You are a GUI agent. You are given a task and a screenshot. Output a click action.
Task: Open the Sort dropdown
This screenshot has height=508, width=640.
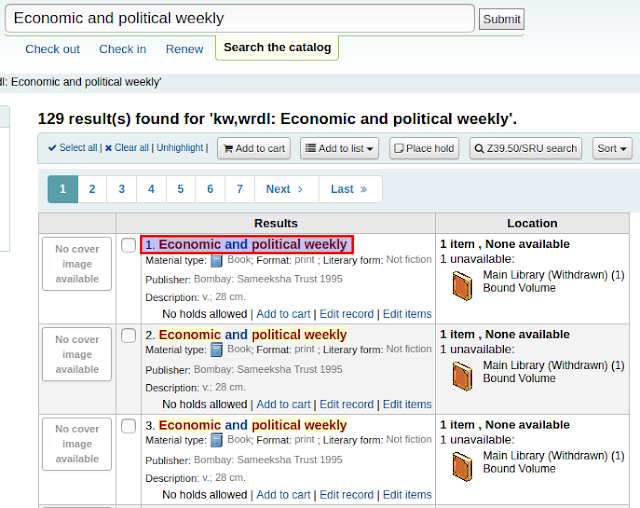[x=612, y=148]
